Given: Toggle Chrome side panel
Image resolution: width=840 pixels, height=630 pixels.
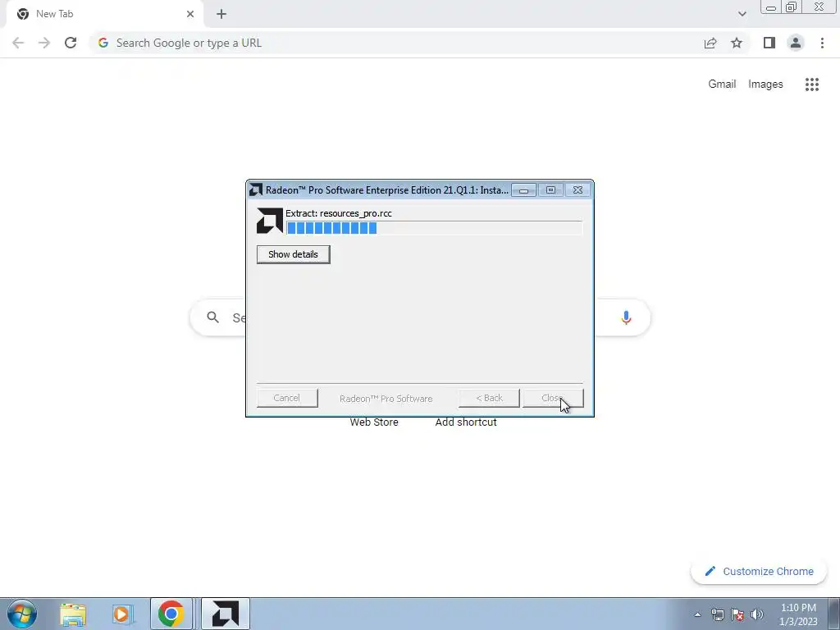Looking at the screenshot, I should [x=769, y=43].
